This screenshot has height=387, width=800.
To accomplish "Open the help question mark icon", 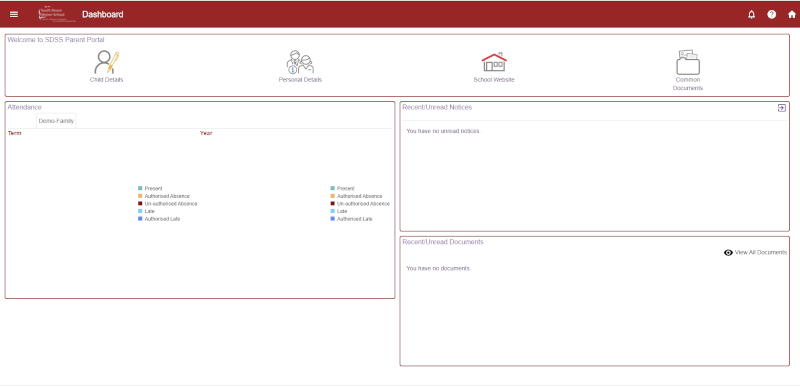I will [771, 14].
